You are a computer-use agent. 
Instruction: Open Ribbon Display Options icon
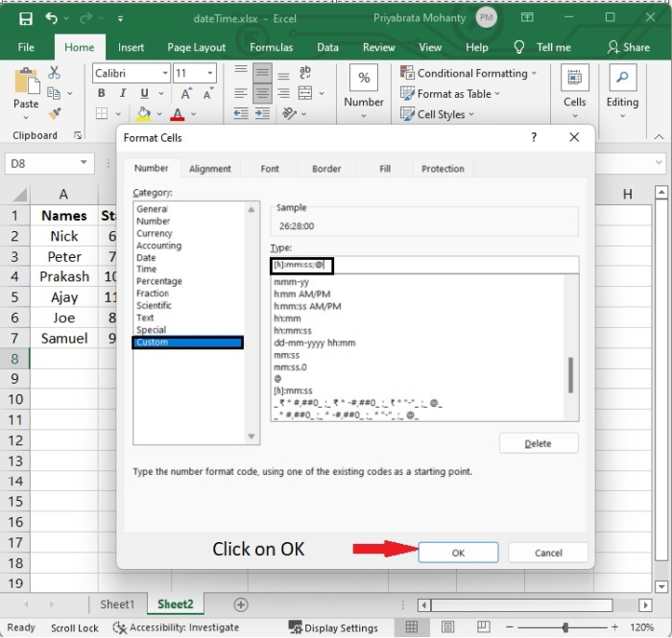(x=527, y=17)
